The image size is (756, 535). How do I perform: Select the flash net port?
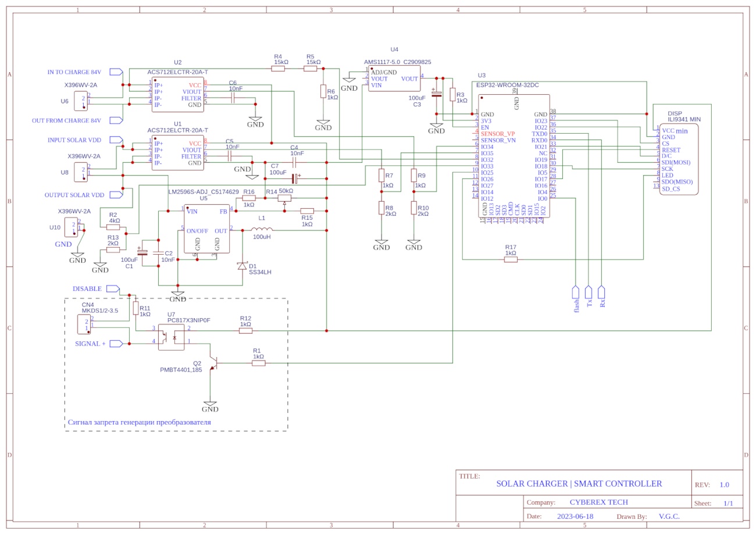[x=576, y=292]
